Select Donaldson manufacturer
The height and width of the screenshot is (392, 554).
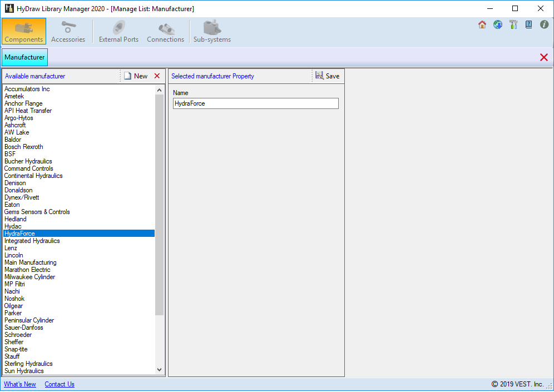(79, 190)
